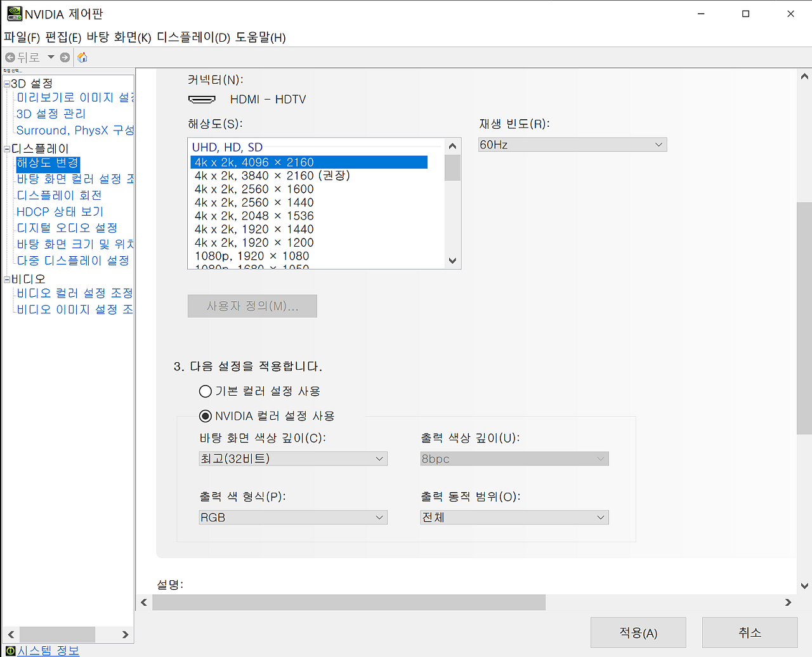Select 바탕 화면 컬러 설정 tree item
Viewport: 812px width, 657px height.
point(75,179)
